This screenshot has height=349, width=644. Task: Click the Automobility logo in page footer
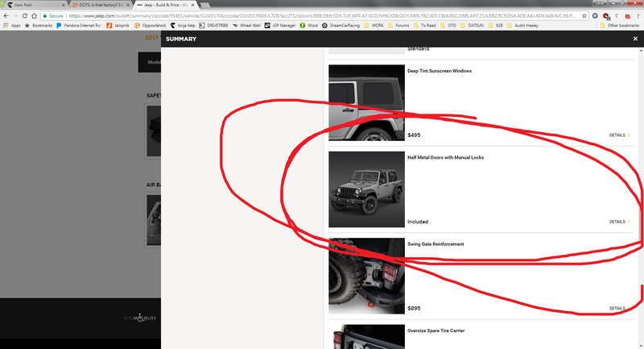point(139,318)
